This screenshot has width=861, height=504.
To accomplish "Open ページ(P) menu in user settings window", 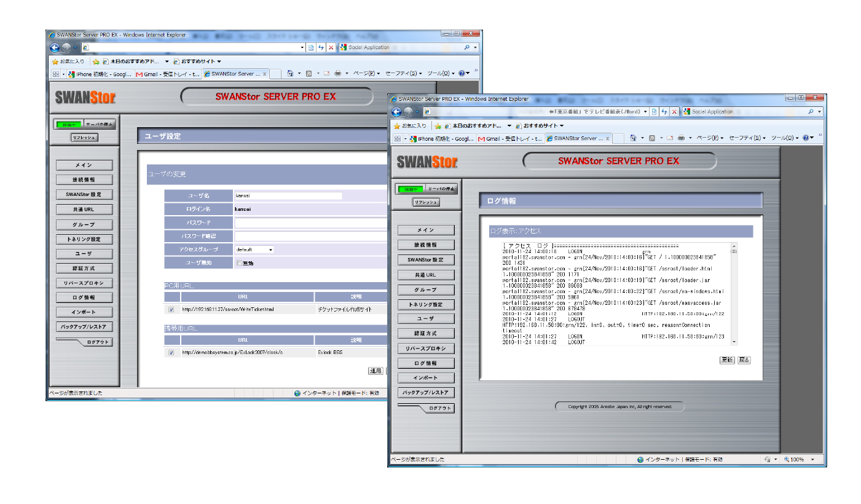I will pyautogui.click(x=366, y=73).
